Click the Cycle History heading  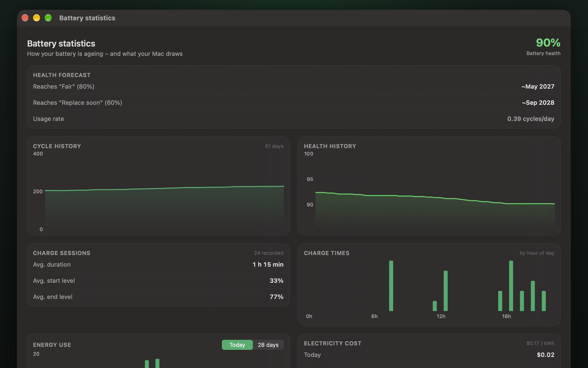pos(57,146)
